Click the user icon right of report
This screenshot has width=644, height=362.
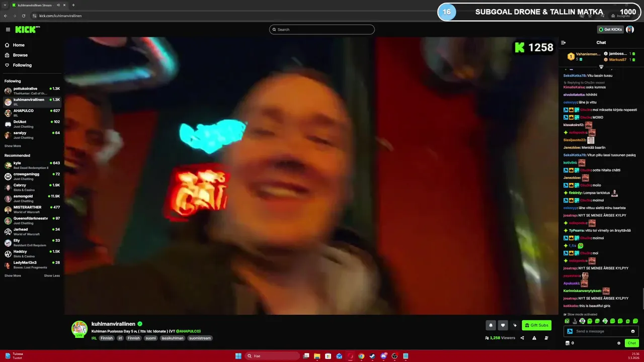point(546,338)
